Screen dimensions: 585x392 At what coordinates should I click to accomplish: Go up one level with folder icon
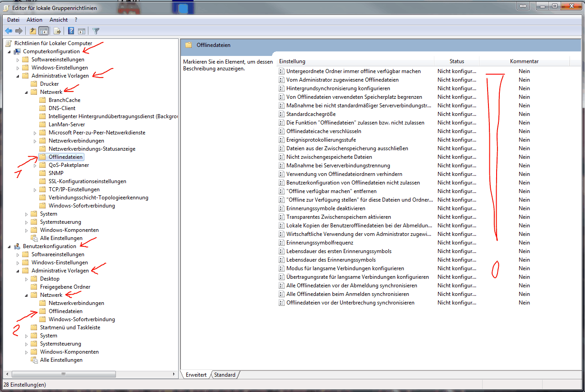(x=32, y=31)
